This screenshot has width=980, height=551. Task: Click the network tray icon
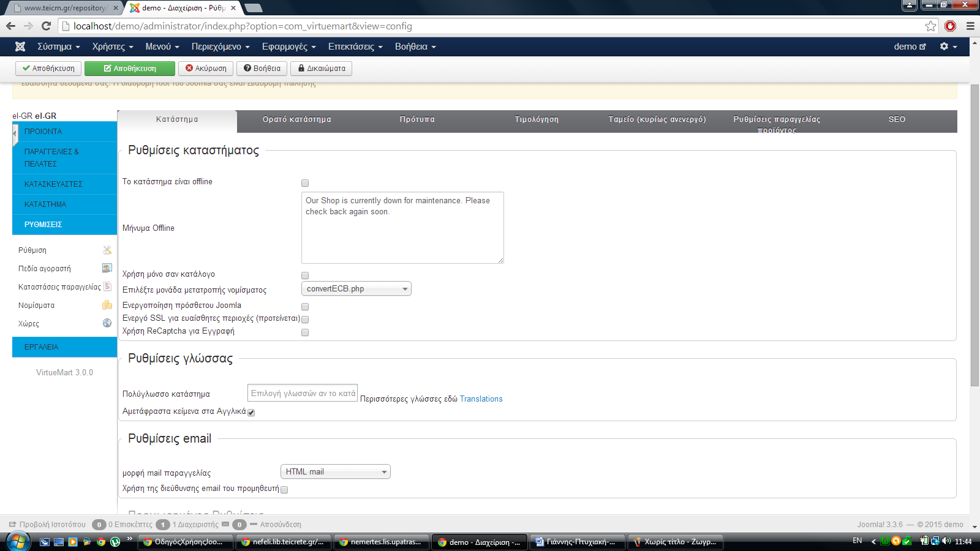(x=935, y=541)
